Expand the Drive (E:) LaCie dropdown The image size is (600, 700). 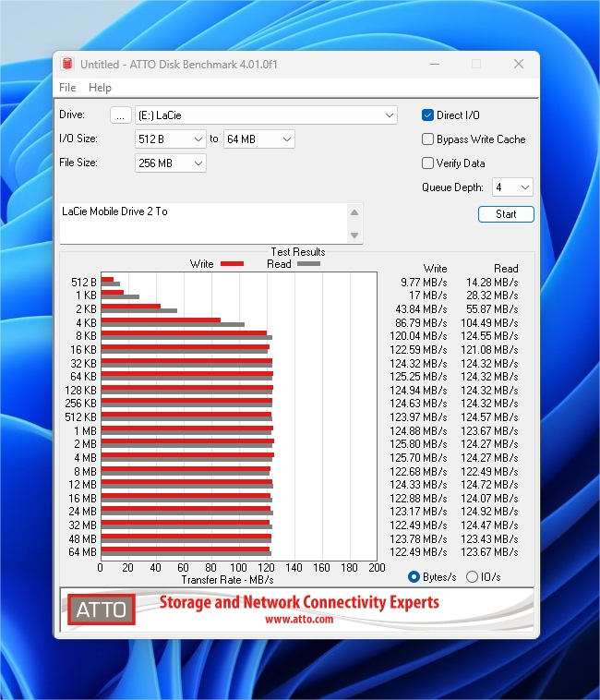(x=266, y=115)
